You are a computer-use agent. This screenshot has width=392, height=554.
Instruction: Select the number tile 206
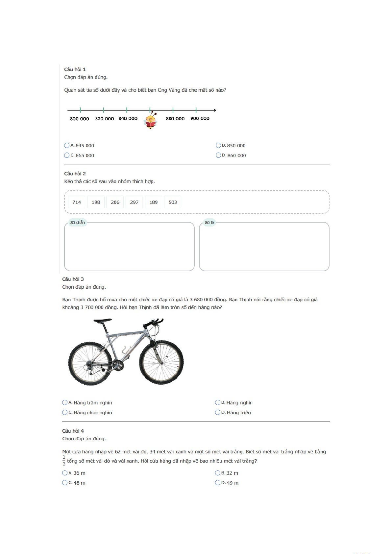115,202
